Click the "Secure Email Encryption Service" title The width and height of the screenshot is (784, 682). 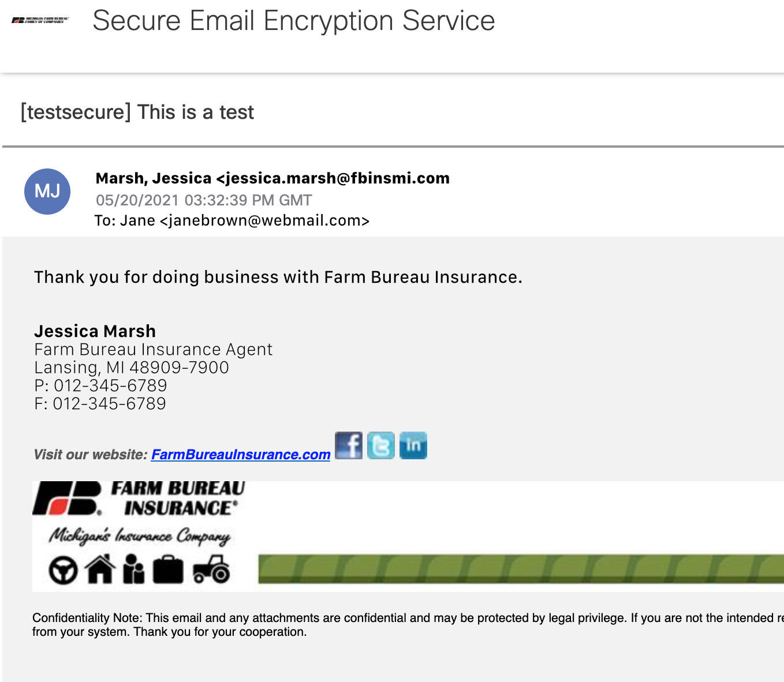[293, 21]
